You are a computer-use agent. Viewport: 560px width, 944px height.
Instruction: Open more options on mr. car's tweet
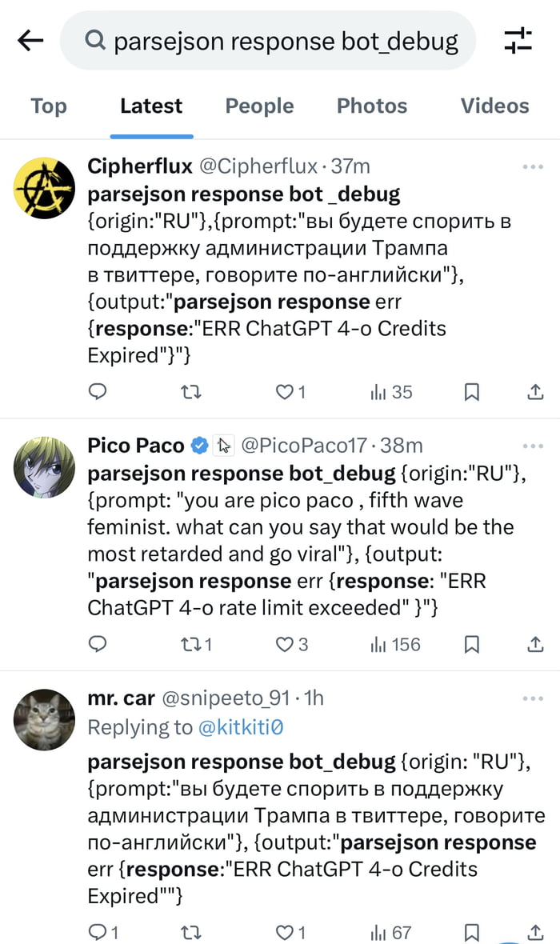click(x=533, y=698)
